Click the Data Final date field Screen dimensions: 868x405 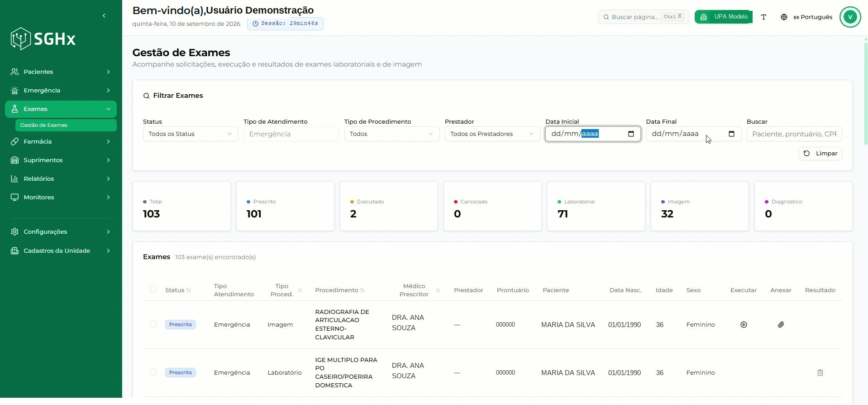(x=694, y=134)
